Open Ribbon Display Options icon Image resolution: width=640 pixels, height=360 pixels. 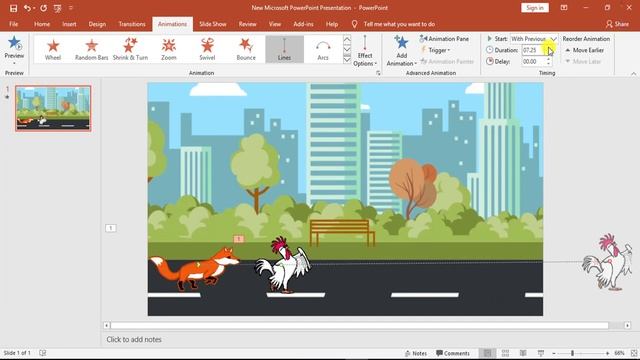564,8
